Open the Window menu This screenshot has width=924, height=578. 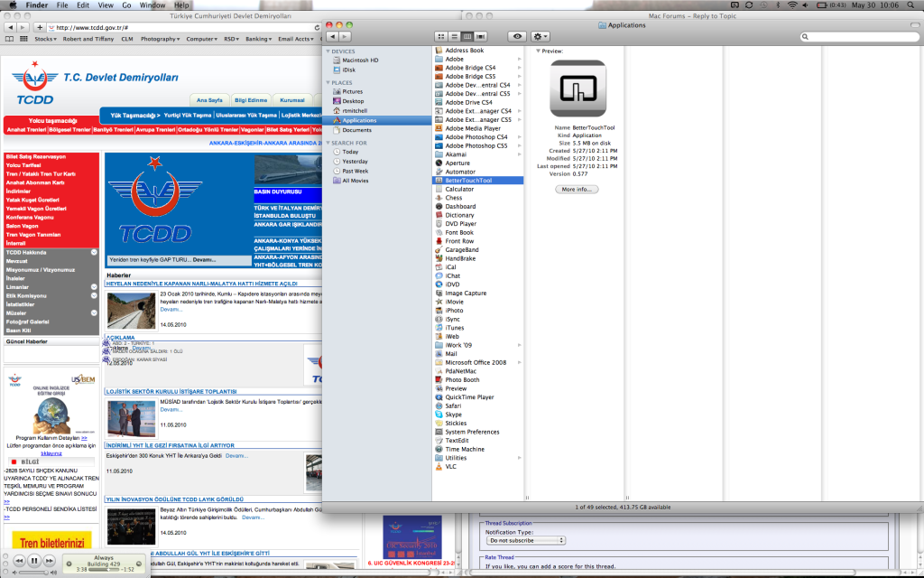point(152,5)
